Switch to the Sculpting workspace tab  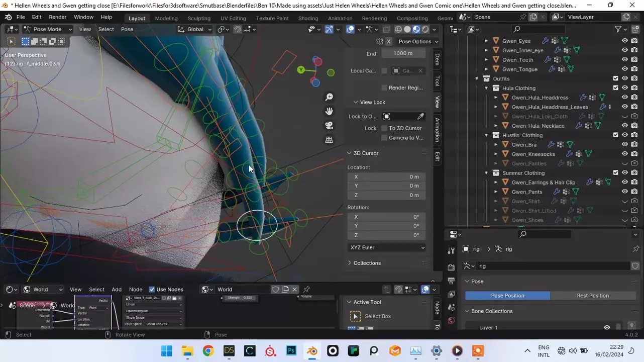[198, 18]
